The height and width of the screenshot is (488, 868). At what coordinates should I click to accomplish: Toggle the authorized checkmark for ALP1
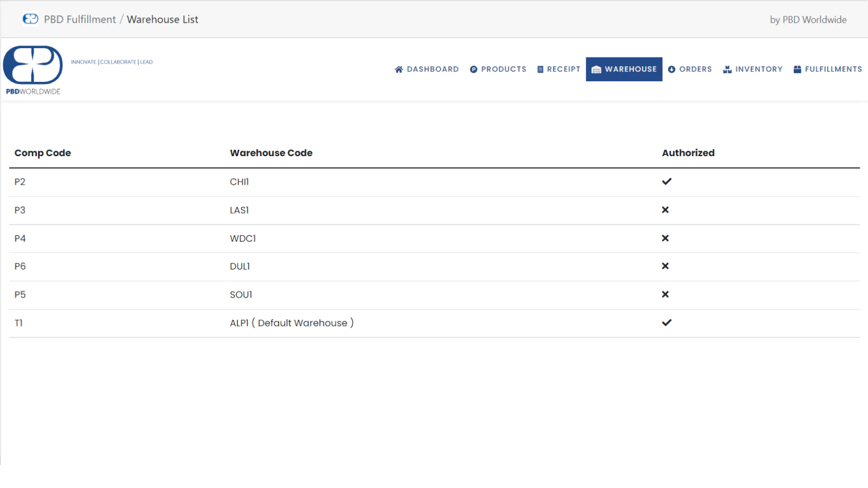667,323
